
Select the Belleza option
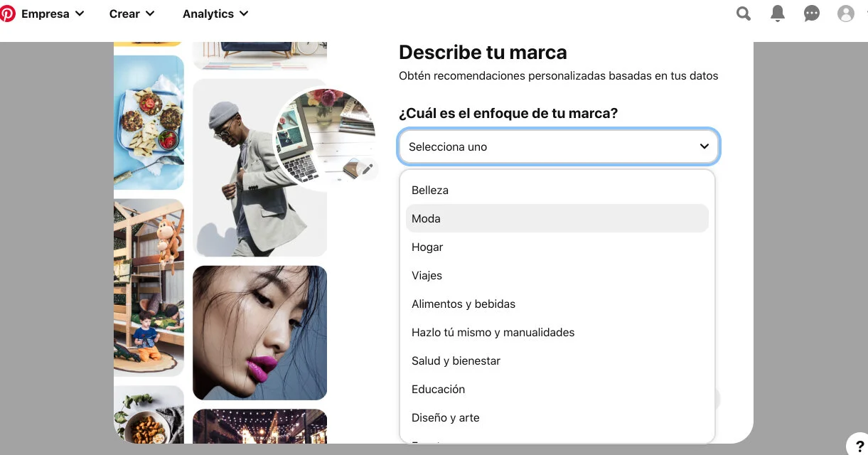pyautogui.click(x=557, y=190)
